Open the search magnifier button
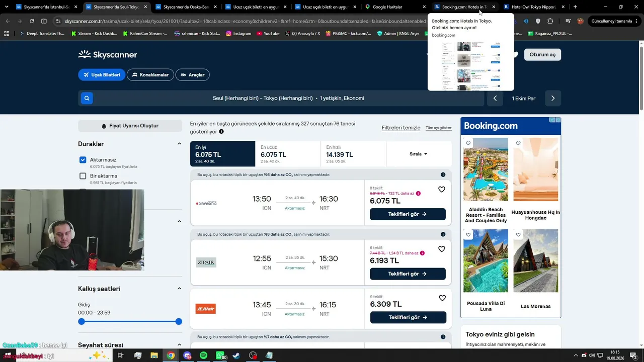 click(87, 98)
